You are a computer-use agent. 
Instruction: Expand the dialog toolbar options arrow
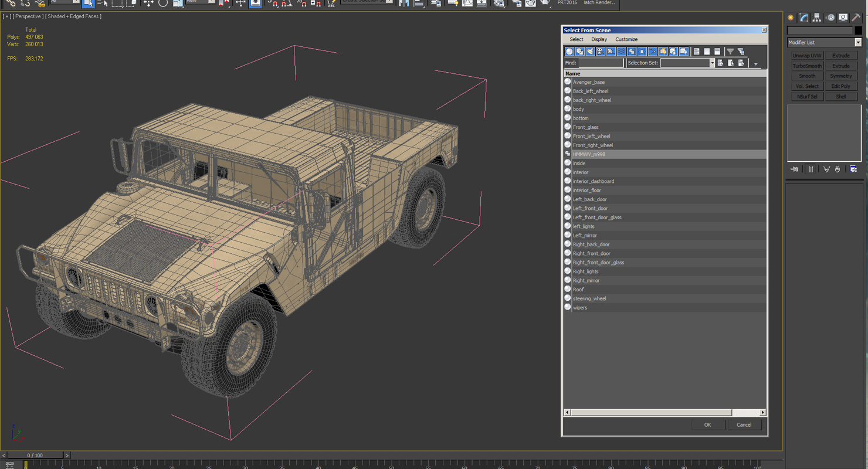pos(756,64)
